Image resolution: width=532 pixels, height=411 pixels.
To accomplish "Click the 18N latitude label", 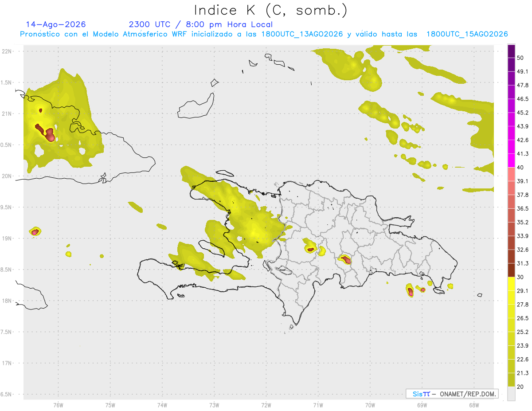I will point(7,301).
